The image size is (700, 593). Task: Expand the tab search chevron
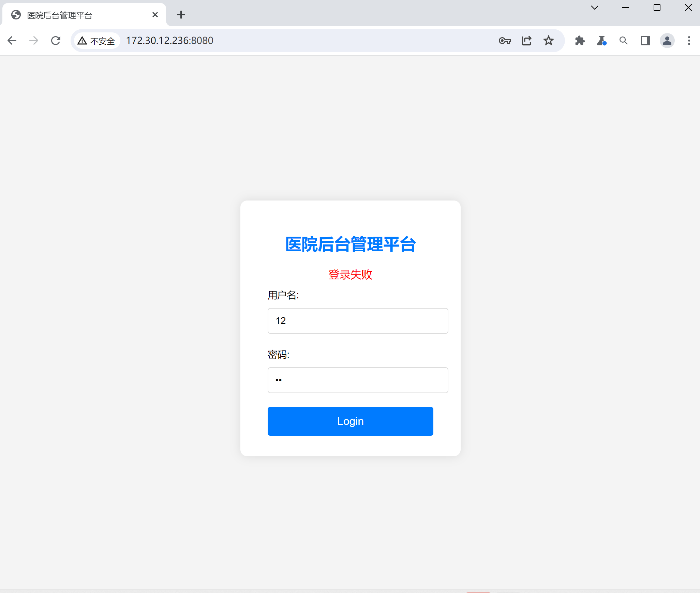point(595,8)
